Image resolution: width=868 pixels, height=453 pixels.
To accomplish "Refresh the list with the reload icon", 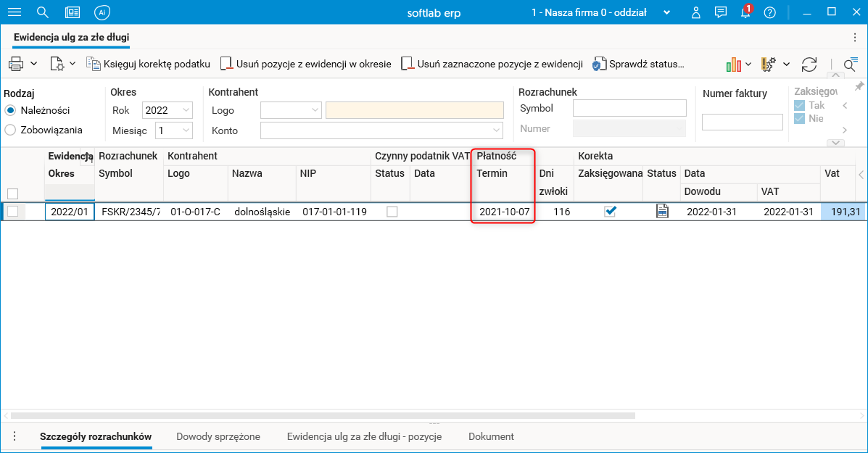I will [809, 65].
